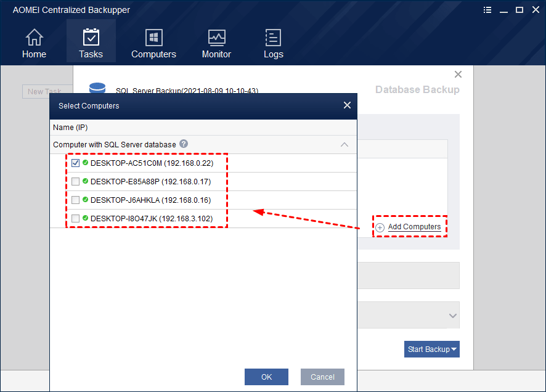Open the main menu list icon in title bar

(x=487, y=10)
